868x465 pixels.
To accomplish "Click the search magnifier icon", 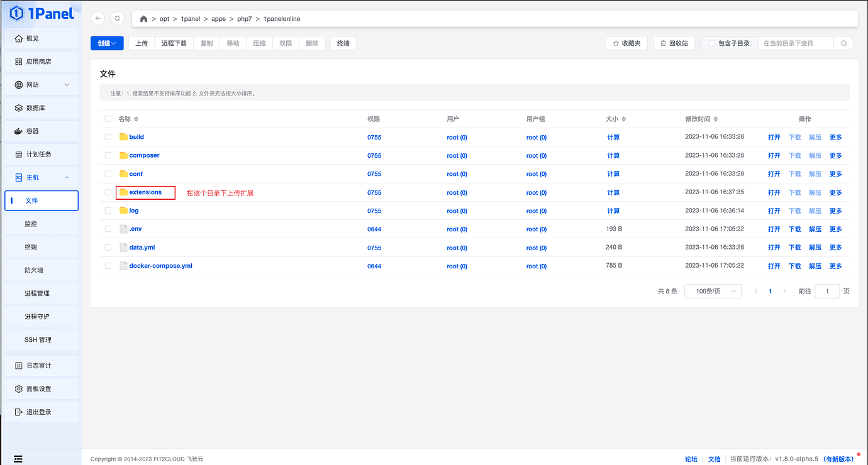I will tap(843, 43).
